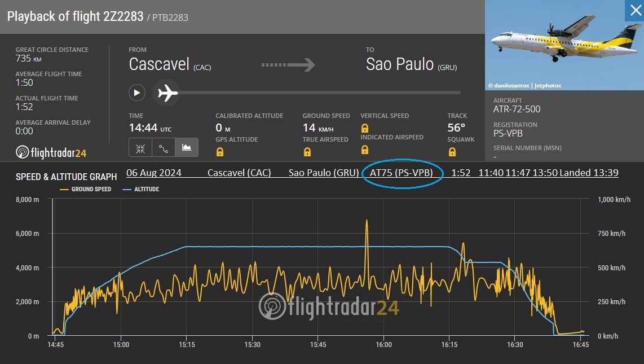
Task: Click the AT75 (PS-VPB) aircraft link
Action: [x=402, y=173]
